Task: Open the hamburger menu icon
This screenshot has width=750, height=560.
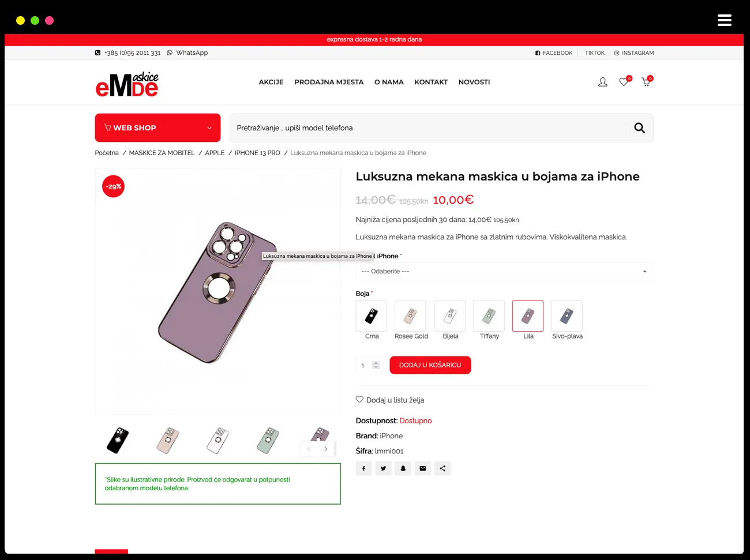Action: 725,20
